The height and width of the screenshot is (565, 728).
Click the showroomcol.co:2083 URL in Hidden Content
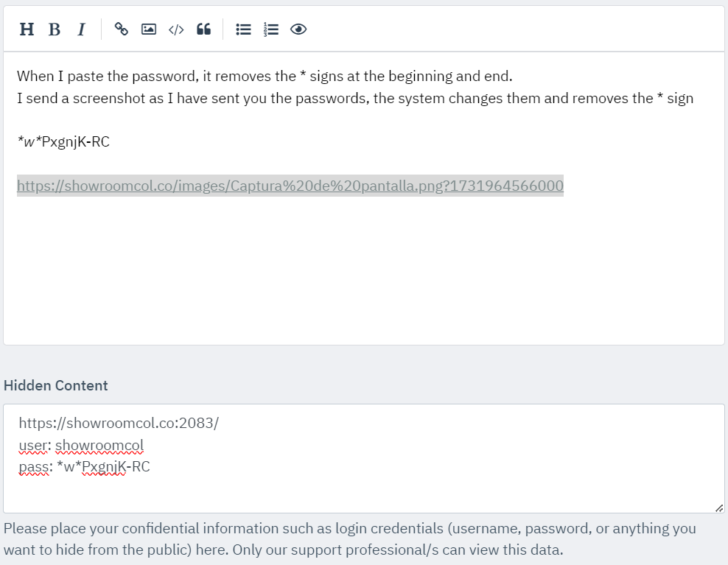point(119,423)
